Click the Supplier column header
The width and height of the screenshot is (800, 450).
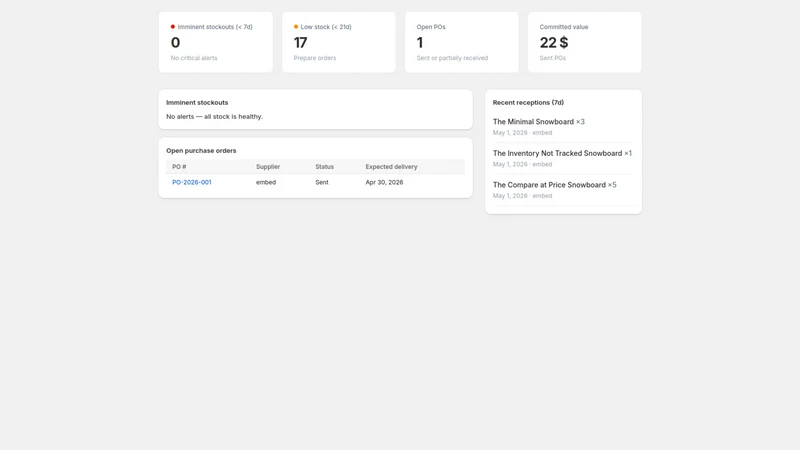(x=268, y=167)
